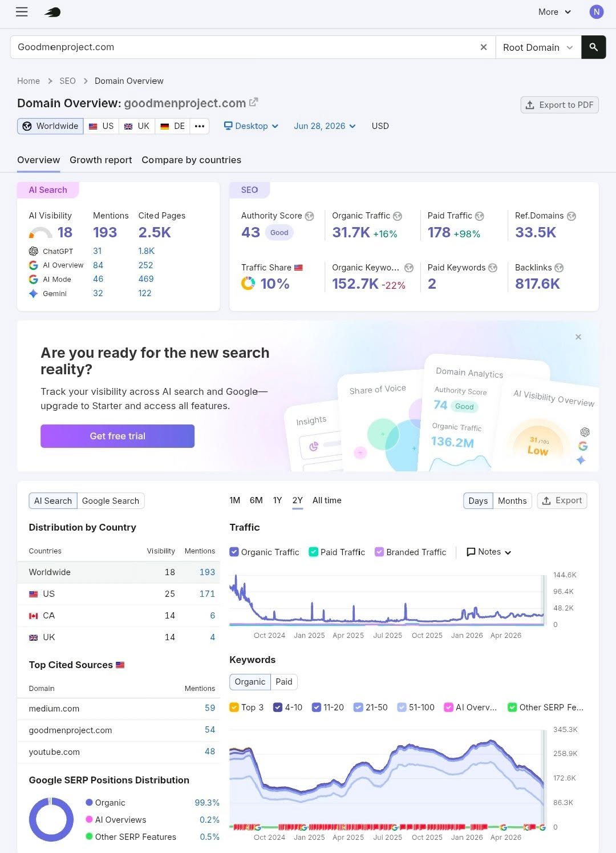The width and height of the screenshot is (616, 853).
Task: Open the SEO breadcrumb link
Action: tap(67, 81)
